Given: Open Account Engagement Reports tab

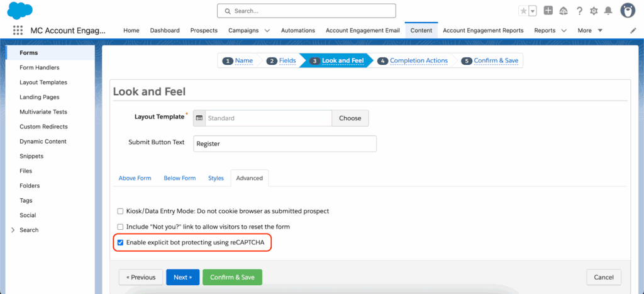Looking at the screenshot, I should coord(483,30).
